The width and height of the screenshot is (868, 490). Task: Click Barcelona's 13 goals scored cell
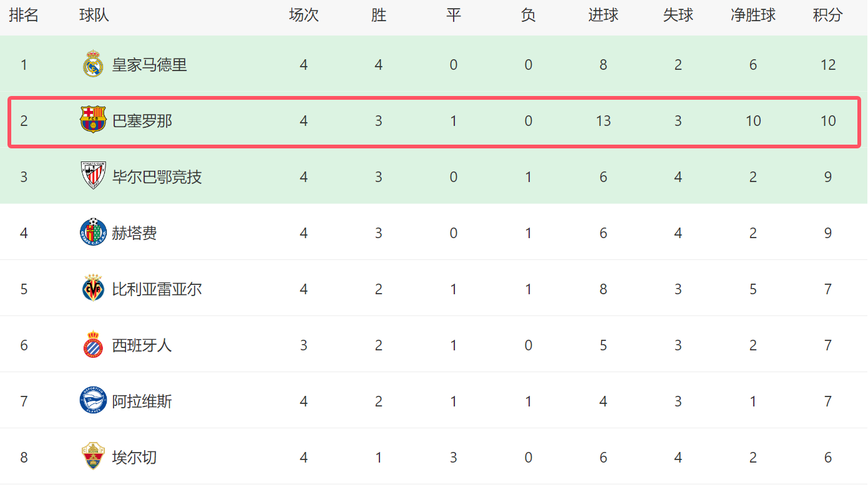click(x=603, y=121)
